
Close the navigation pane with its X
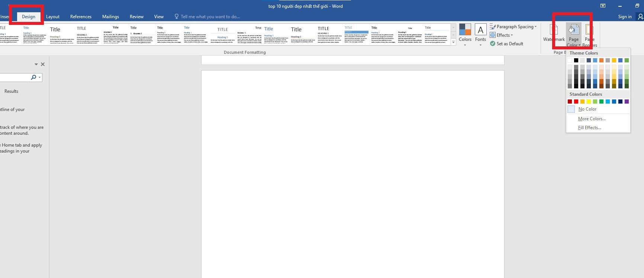43,64
